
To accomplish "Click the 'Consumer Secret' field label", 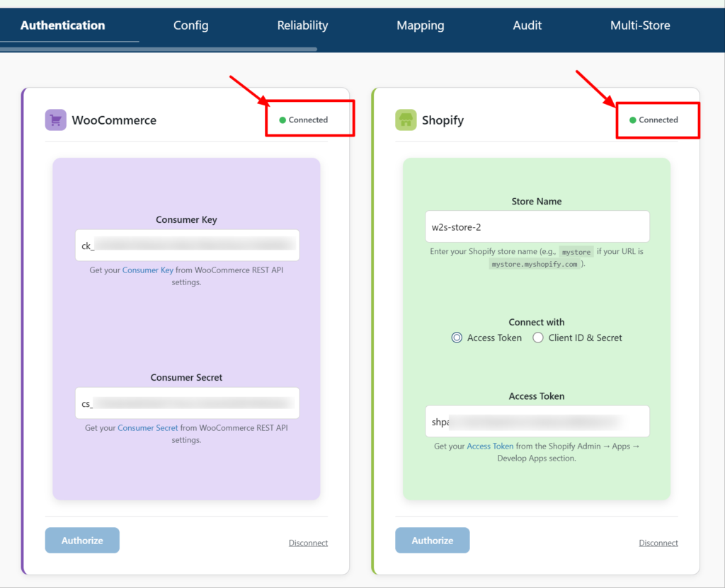I will 186,378.
